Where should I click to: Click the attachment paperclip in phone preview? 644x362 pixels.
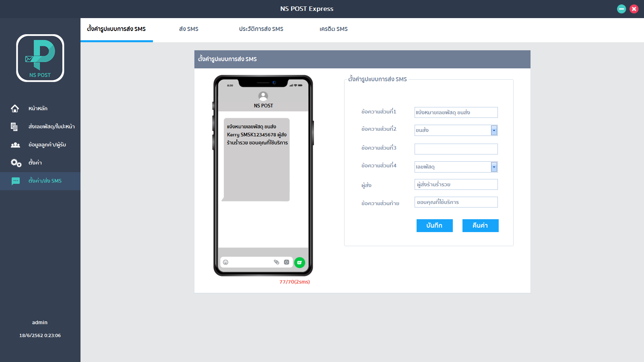tap(277, 262)
